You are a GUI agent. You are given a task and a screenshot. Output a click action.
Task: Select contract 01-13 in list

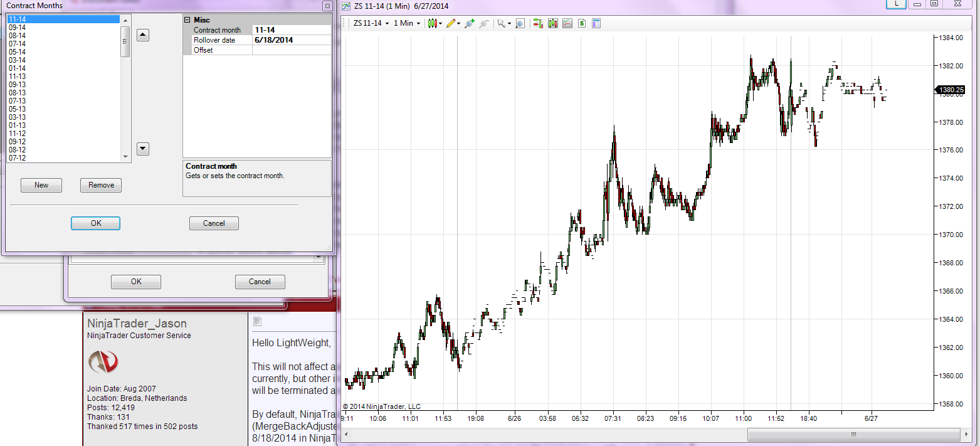63,125
